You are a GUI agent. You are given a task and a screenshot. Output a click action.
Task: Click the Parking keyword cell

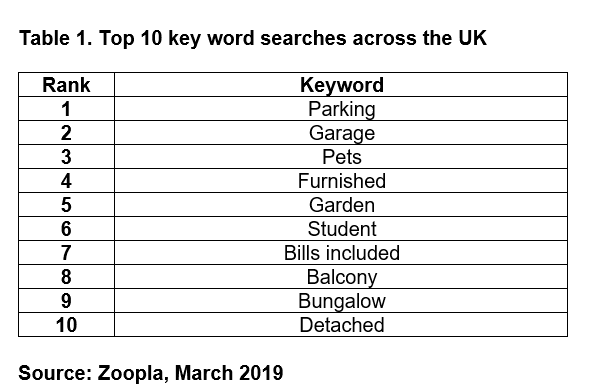click(x=341, y=109)
